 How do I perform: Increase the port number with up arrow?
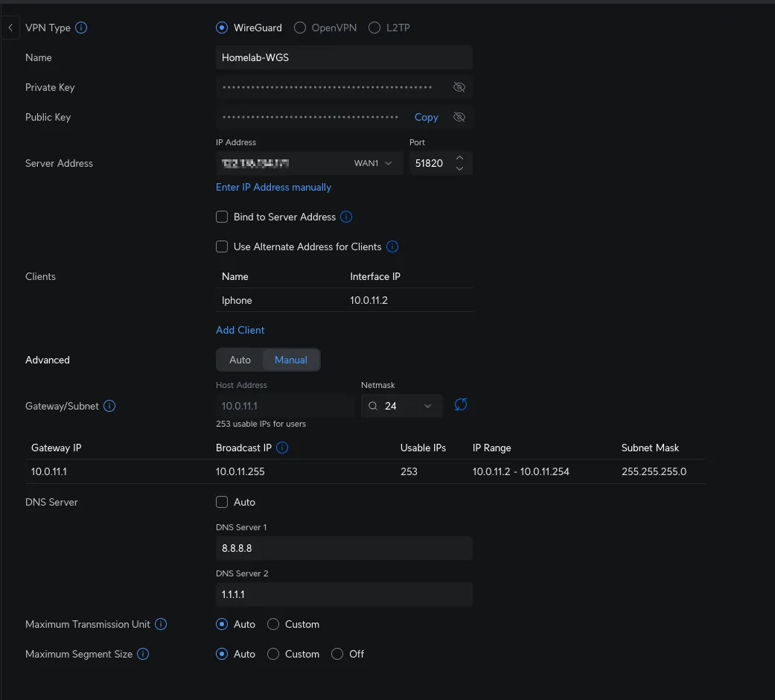click(x=459, y=158)
